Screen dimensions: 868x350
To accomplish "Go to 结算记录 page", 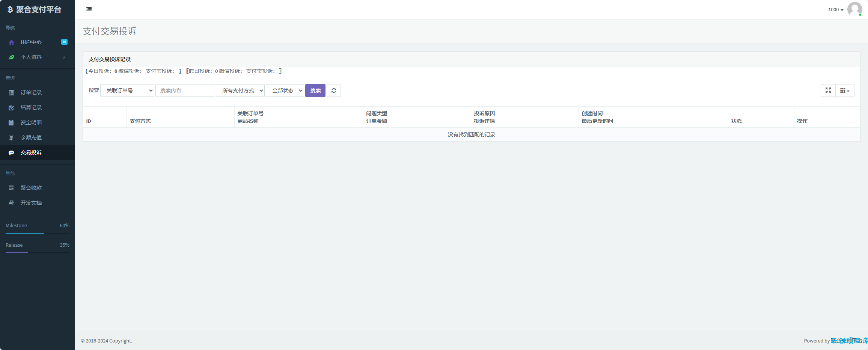I will (38, 107).
